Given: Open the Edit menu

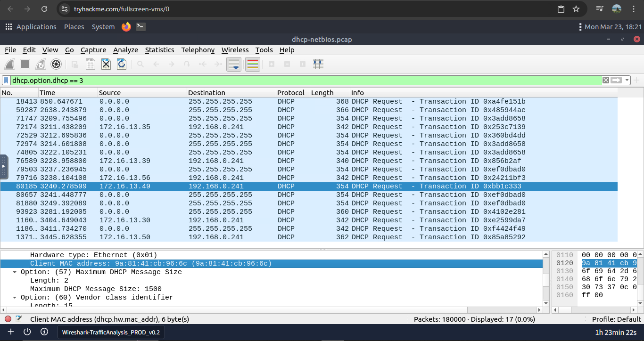Looking at the screenshot, I should (x=29, y=50).
